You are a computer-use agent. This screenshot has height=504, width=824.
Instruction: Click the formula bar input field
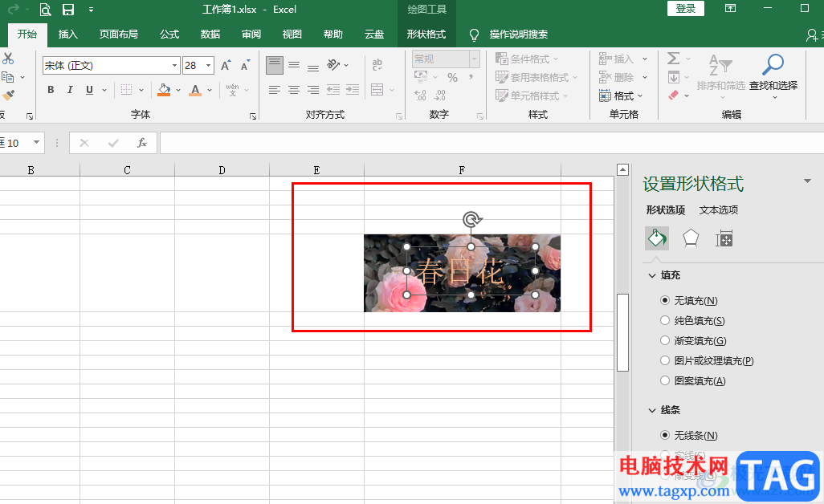coord(492,143)
